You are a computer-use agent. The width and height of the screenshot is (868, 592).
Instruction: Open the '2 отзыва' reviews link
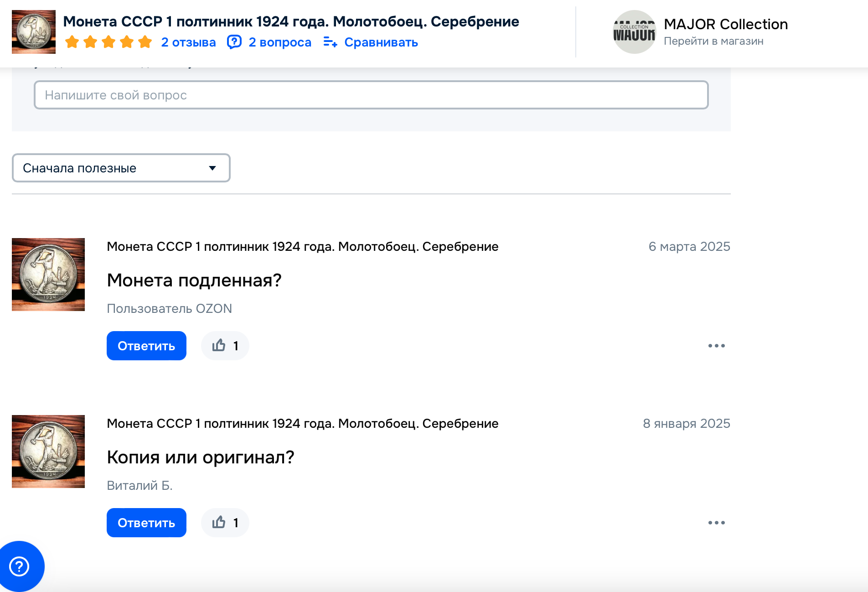[188, 42]
